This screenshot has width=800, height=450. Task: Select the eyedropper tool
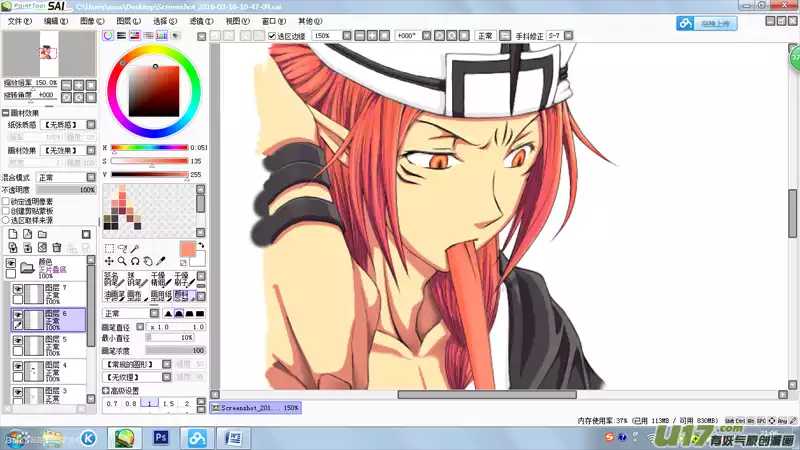point(161,261)
